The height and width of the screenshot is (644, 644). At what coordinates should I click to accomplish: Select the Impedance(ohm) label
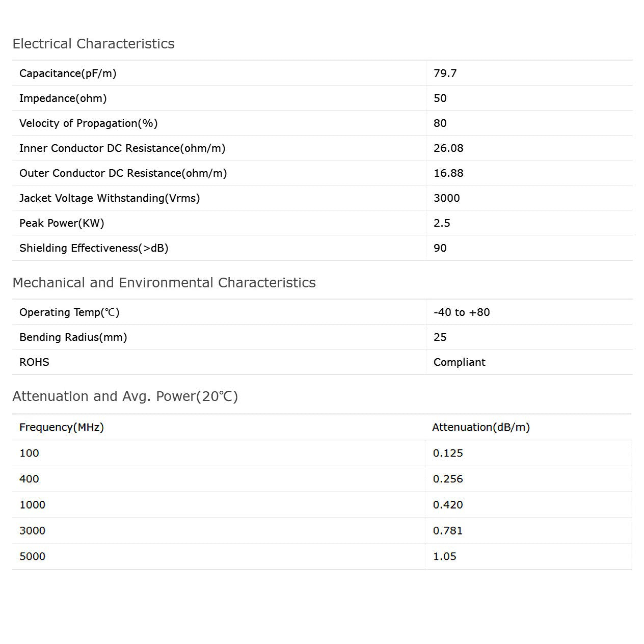click(x=63, y=98)
